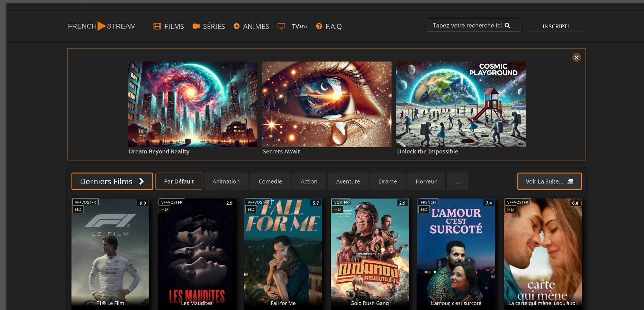
Task: Click the 7.4 rating on L'amour c'est surcoté
Action: 489,203
